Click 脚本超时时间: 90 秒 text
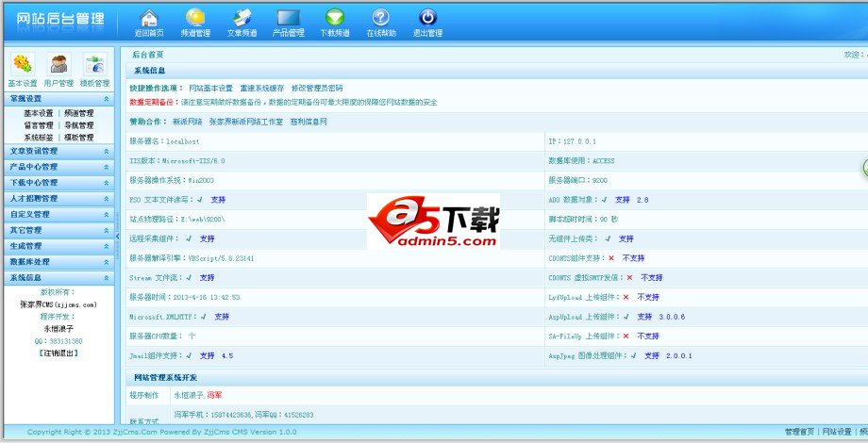 click(x=583, y=220)
